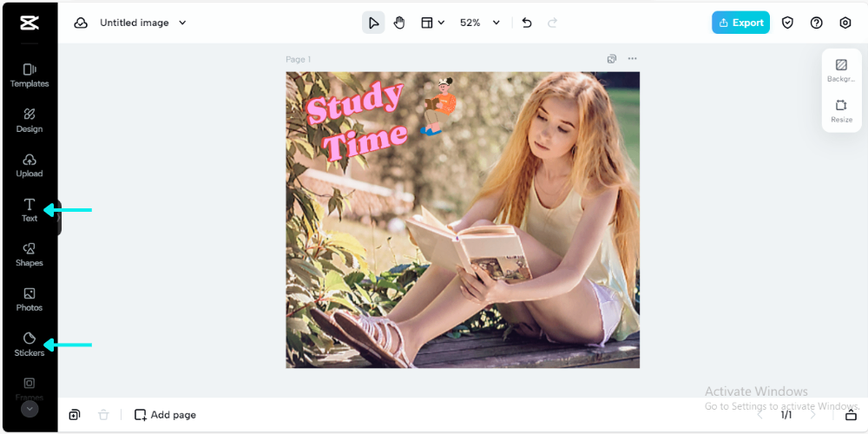Click the Page 1 label
Screen dimensions: 868x434
[x=299, y=59]
